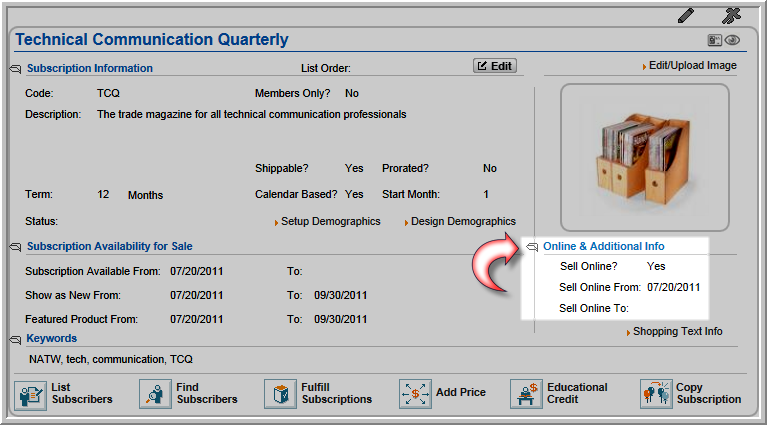
Task: Click the Featured Product To date 09/30/2011
Action: coord(340,319)
